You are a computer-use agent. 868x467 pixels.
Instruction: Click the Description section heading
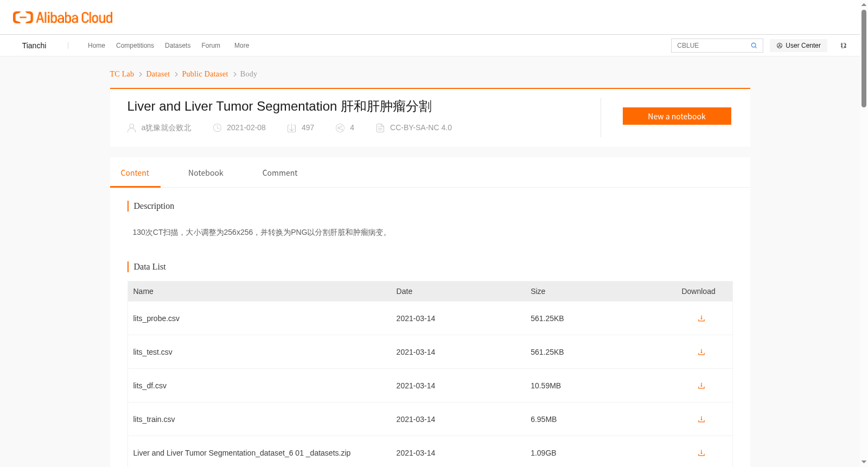point(154,206)
